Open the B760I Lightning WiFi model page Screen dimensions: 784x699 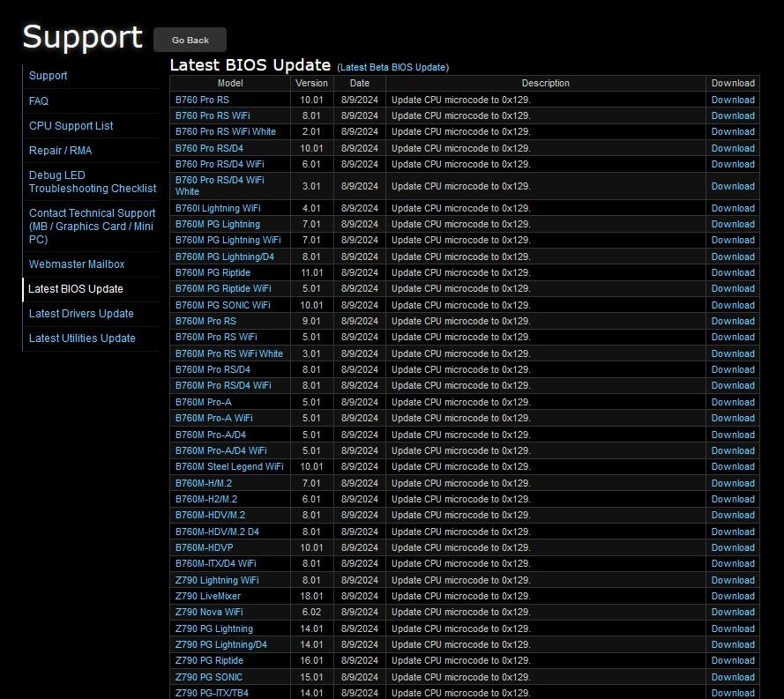coord(218,208)
